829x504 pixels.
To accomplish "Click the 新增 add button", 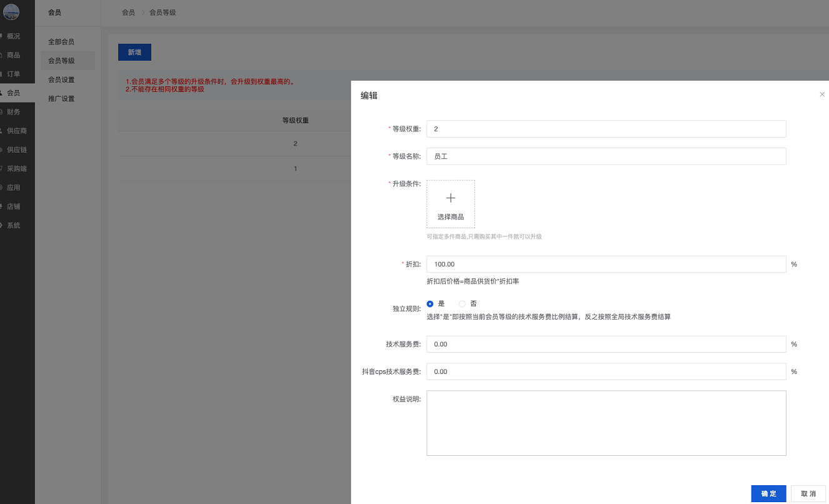I will (134, 53).
